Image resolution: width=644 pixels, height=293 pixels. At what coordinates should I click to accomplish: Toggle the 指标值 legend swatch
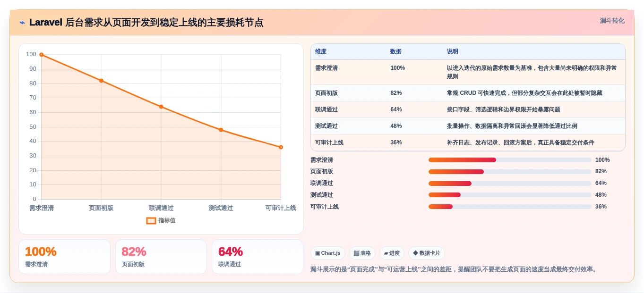pyautogui.click(x=151, y=221)
